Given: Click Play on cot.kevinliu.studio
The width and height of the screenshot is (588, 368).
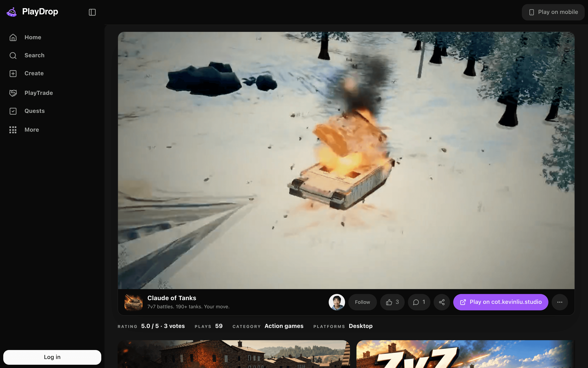Looking at the screenshot, I should point(501,302).
